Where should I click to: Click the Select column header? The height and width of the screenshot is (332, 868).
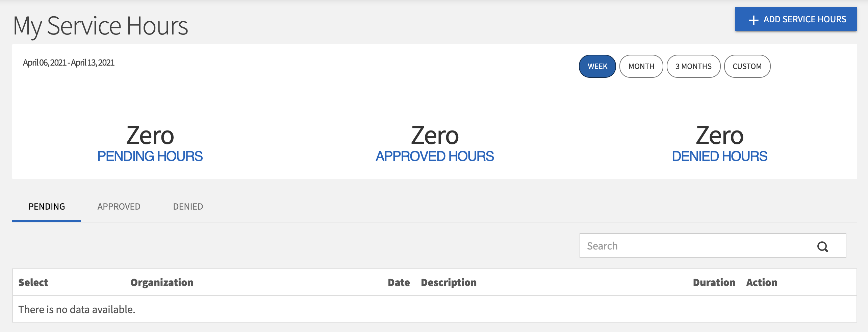pyautogui.click(x=33, y=282)
